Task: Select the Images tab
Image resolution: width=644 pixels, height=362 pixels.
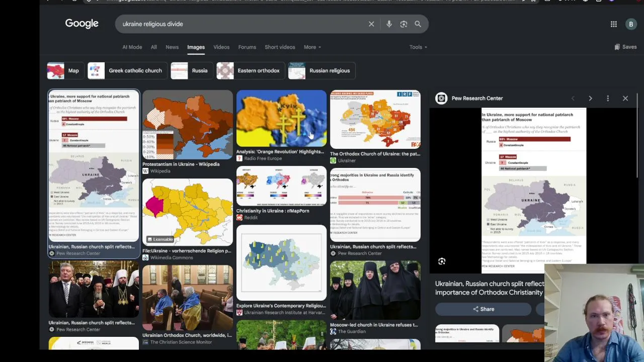Action: click(196, 47)
